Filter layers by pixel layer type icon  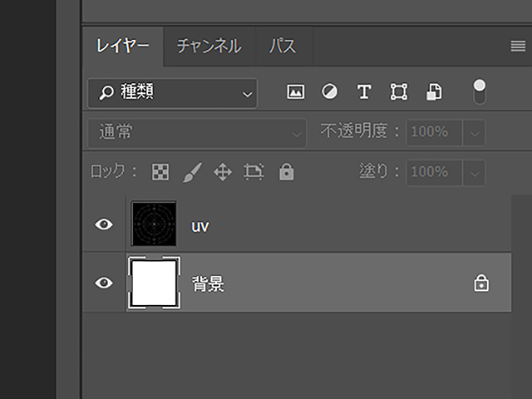(x=296, y=92)
